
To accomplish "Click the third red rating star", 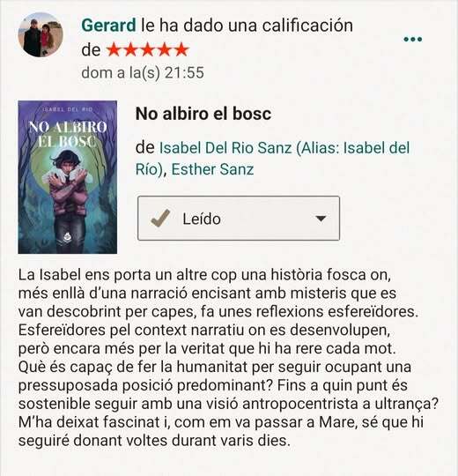I will (x=148, y=49).
